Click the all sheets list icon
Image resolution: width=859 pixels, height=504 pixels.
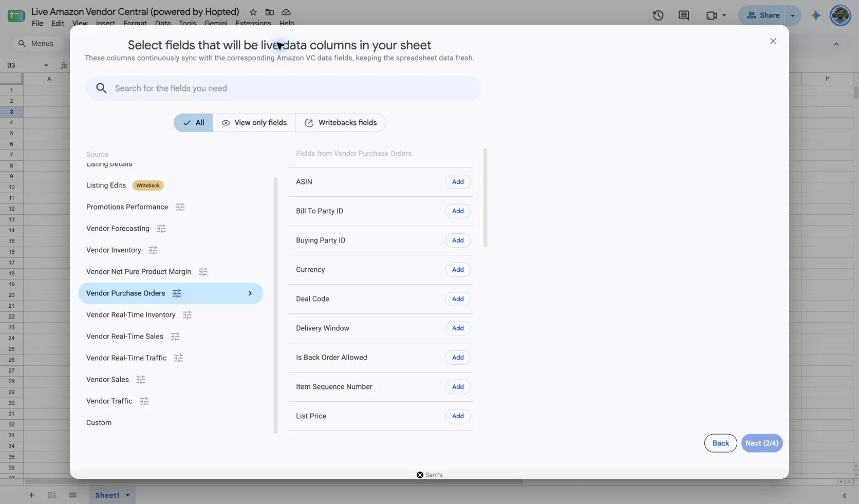click(x=72, y=495)
